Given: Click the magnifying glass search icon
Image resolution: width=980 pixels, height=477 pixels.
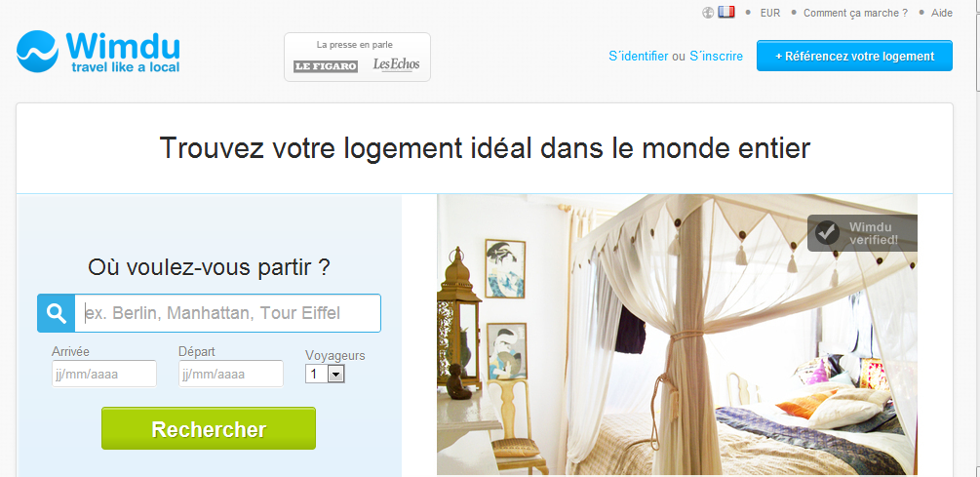Looking at the screenshot, I should pyautogui.click(x=57, y=312).
